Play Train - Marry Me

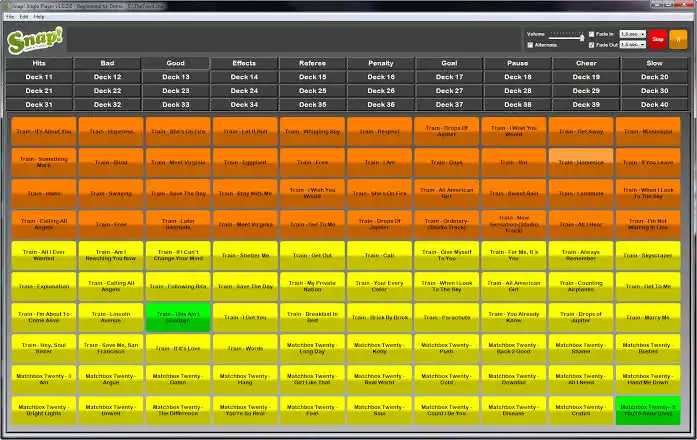point(648,317)
